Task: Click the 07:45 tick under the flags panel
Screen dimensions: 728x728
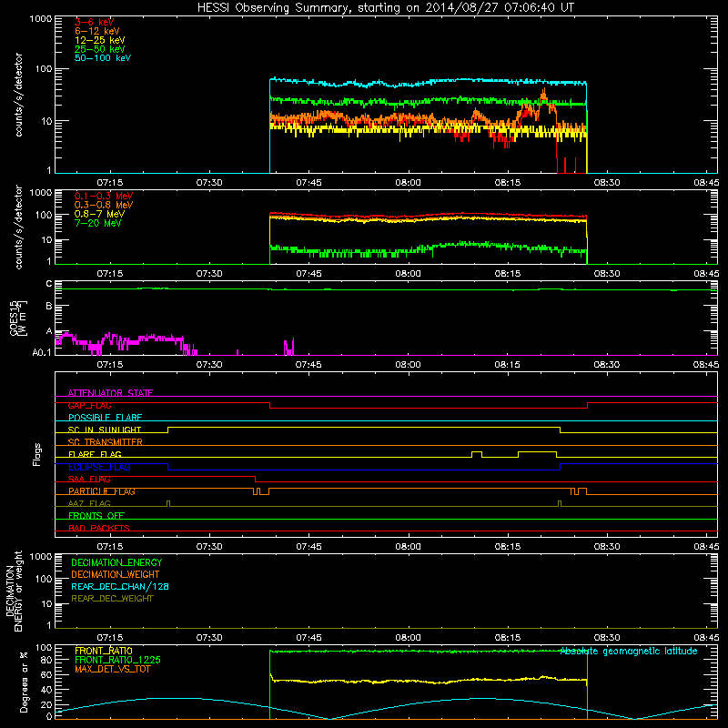Action: 308,547
